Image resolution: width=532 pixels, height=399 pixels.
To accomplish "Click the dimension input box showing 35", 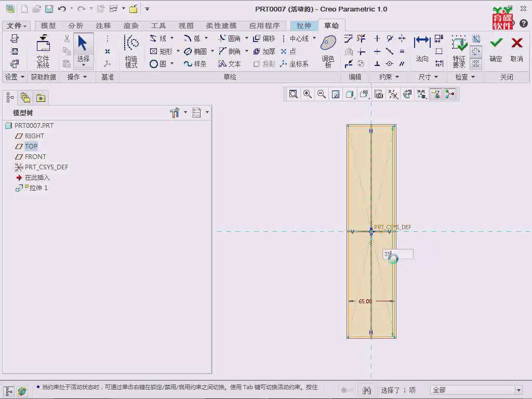I will click(x=398, y=254).
